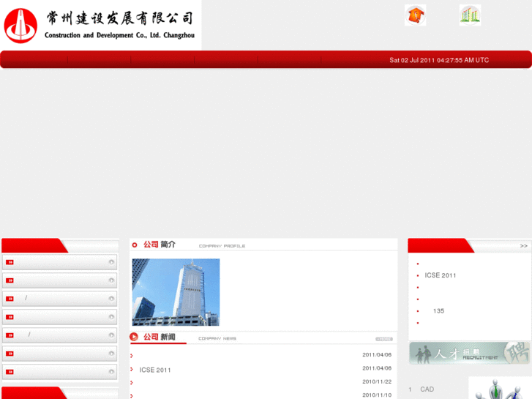
Task: Open the CAD link
Action: coord(427,389)
